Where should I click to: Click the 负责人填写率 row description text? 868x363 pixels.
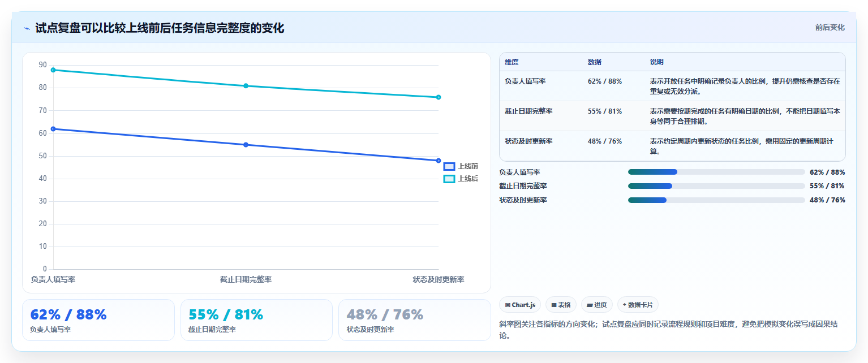(745, 86)
